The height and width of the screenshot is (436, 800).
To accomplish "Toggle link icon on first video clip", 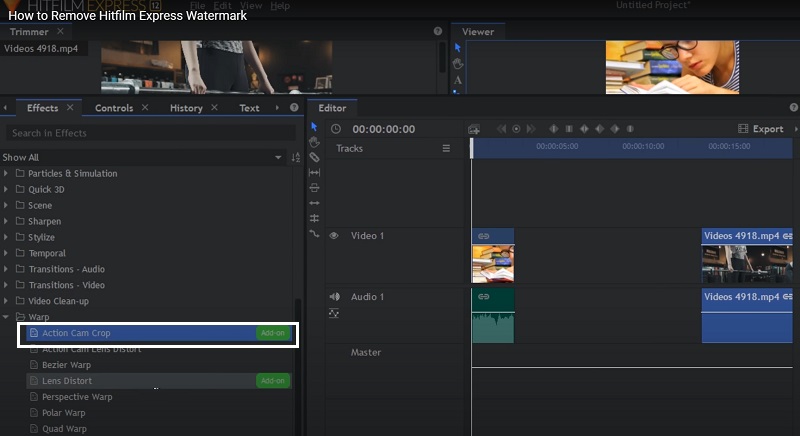I will [x=484, y=236].
